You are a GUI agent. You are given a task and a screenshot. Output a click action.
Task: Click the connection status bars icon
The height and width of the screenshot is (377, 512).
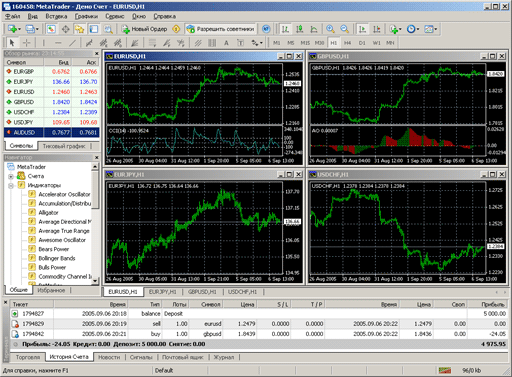pyautogui.click(x=445, y=370)
